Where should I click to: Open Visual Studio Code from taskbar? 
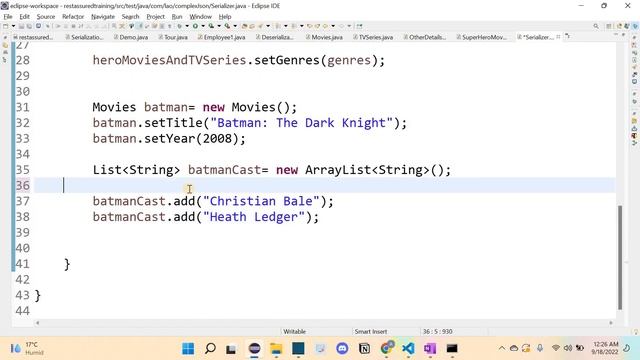click(x=408, y=349)
